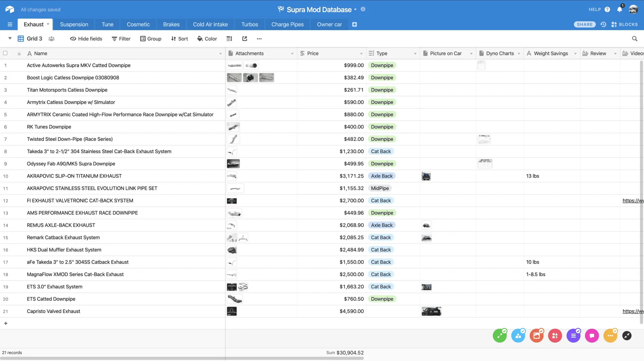Viewport: 644px width, 361px height.
Task: Switch to the Turbos tab
Action: (x=249, y=24)
